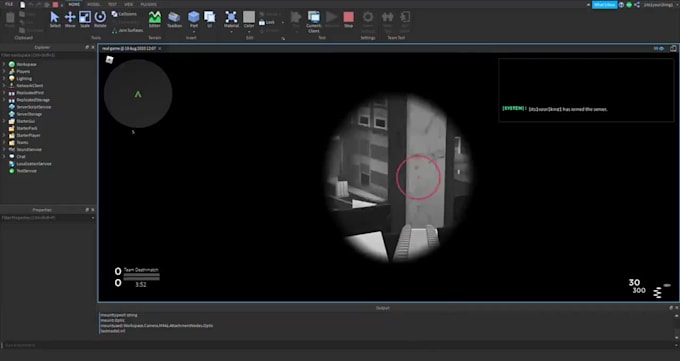Select StarterPack in Explorer

[x=27, y=128]
